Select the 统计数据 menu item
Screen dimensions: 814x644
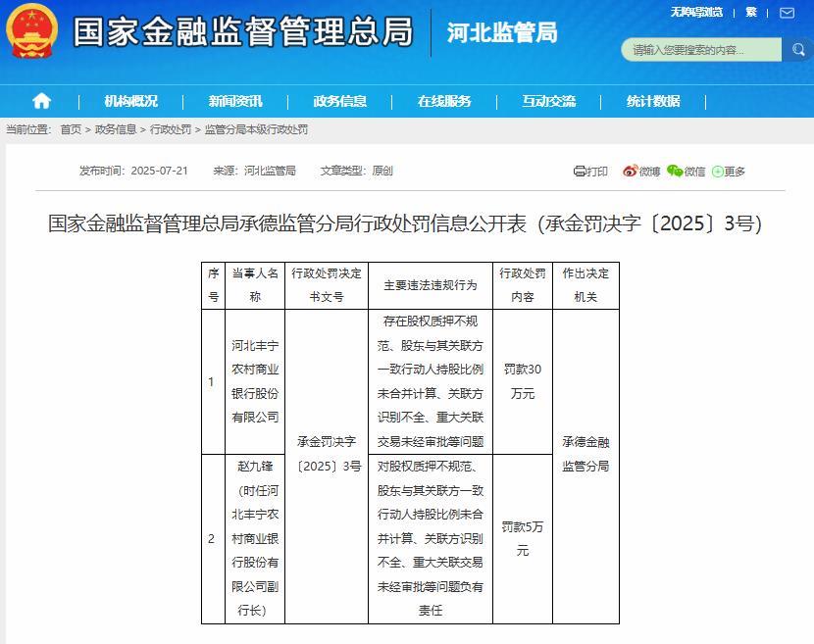(x=653, y=101)
